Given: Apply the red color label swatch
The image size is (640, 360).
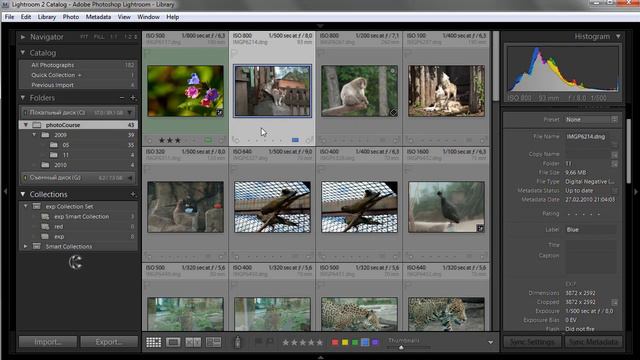Looking at the screenshot, I should click(x=335, y=342).
